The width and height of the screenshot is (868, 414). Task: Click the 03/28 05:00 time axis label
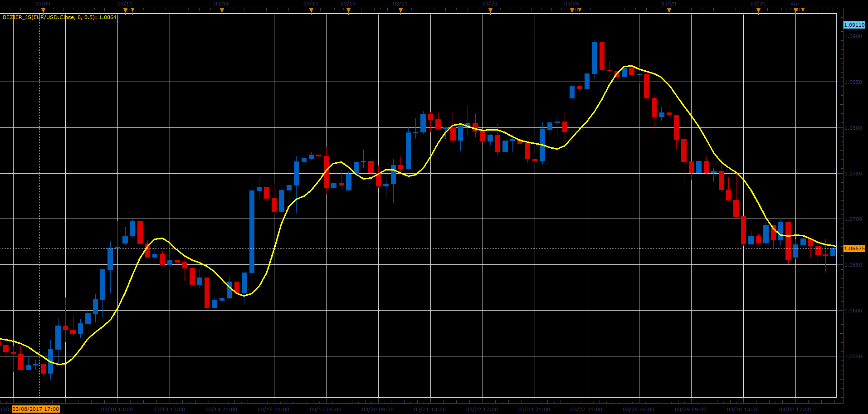(x=639, y=409)
